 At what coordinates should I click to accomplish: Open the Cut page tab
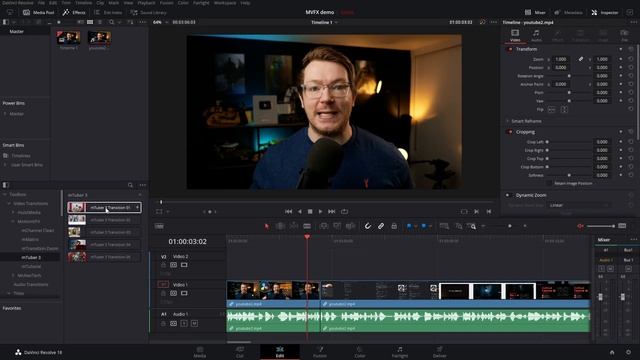coord(240,352)
